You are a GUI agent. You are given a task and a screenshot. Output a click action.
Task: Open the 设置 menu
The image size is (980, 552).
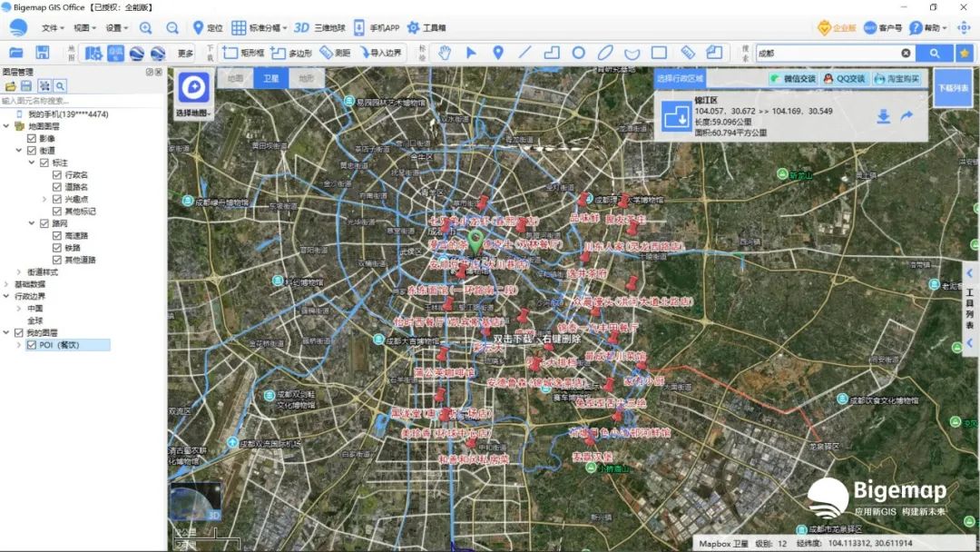coord(116,27)
